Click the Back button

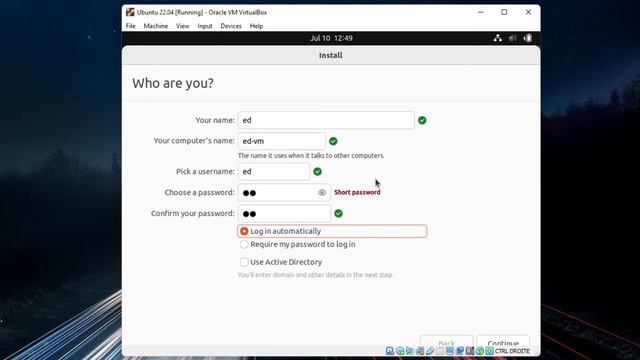point(447,342)
